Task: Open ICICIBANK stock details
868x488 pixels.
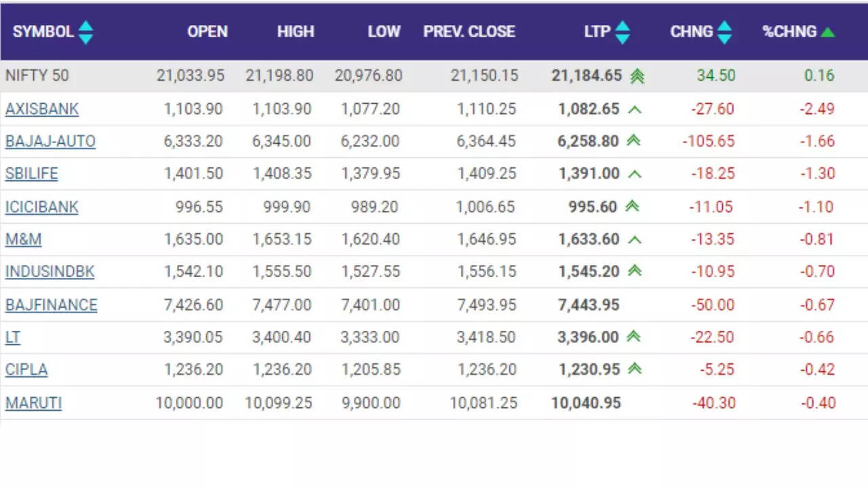Action: click(42, 207)
